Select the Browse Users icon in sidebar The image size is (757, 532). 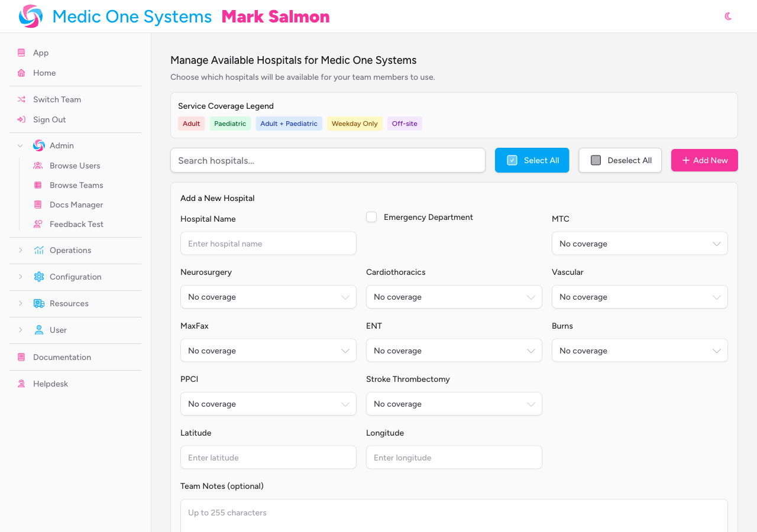37,166
